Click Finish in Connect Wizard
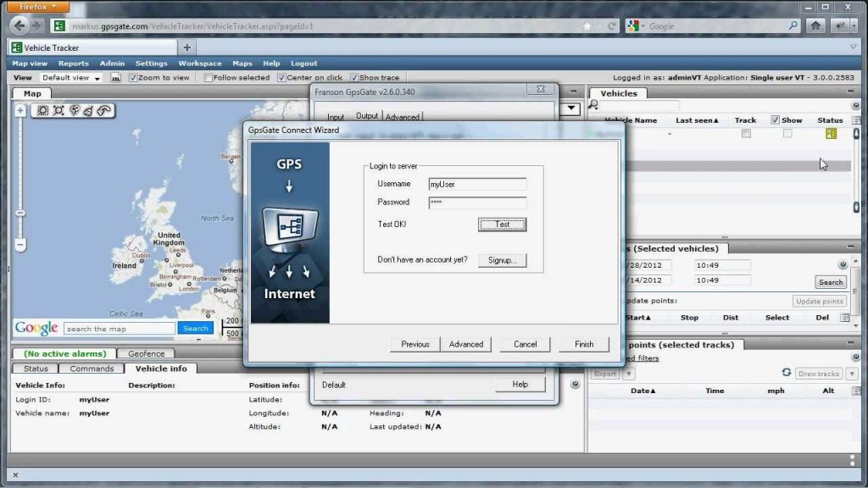The image size is (868, 488). point(583,344)
